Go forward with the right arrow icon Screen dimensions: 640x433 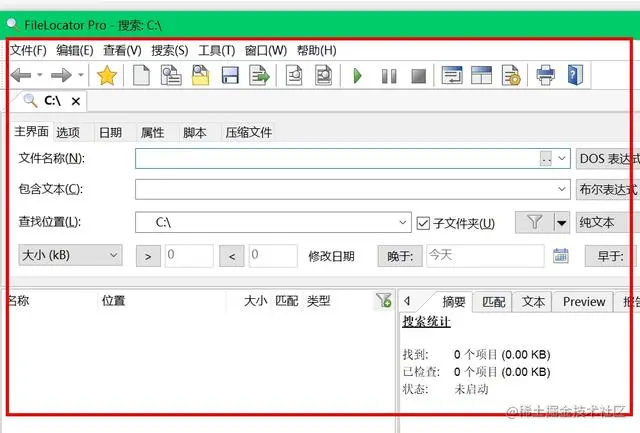point(61,75)
